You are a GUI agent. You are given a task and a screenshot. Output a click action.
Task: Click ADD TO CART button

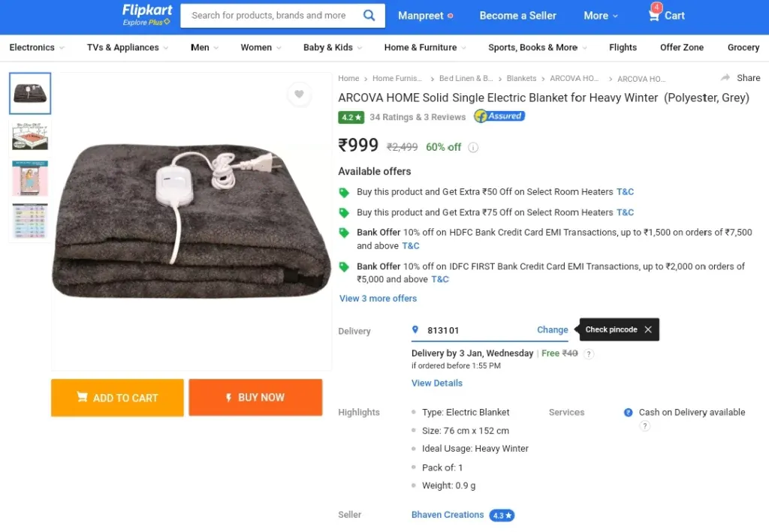point(117,398)
